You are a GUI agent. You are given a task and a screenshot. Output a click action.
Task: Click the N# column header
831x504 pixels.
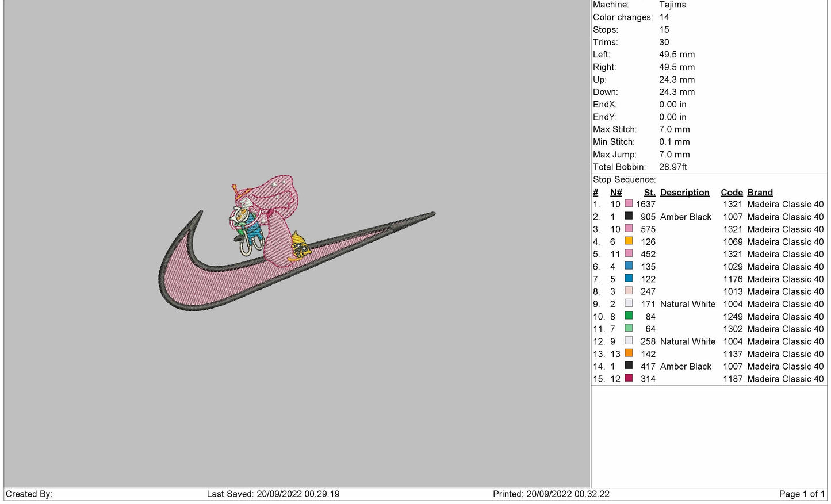pos(616,193)
